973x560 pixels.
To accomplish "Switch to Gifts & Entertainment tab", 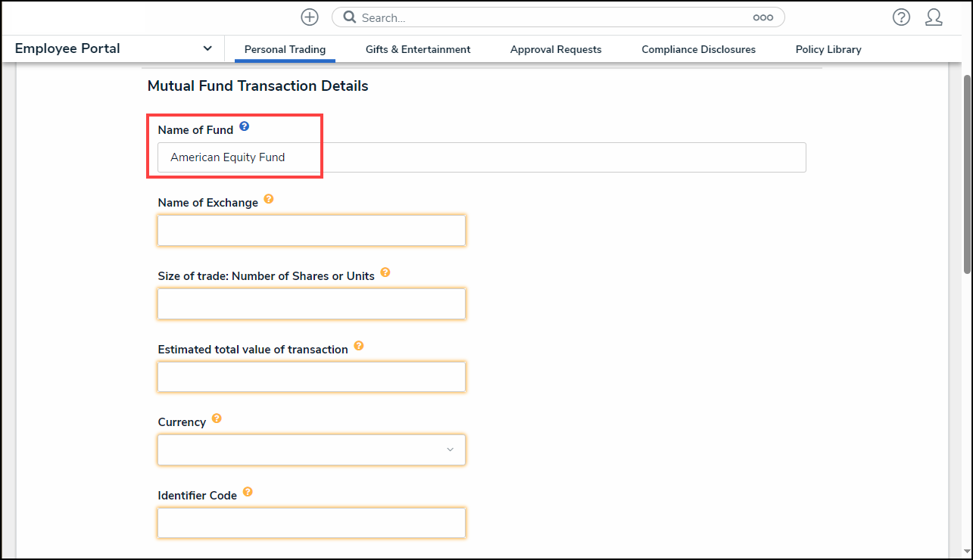I will point(418,49).
